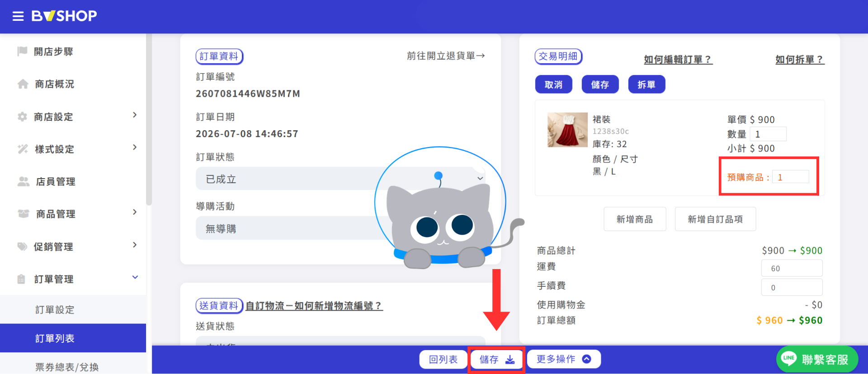Save the order with bottom 儲存 button
The height and width of the screenshot is (374, 868).
pos(496,360)
